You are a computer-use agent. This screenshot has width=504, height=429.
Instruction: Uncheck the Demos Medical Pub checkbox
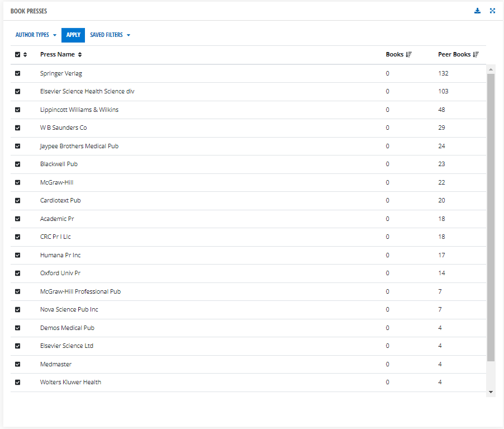click(x=18, y=328)
